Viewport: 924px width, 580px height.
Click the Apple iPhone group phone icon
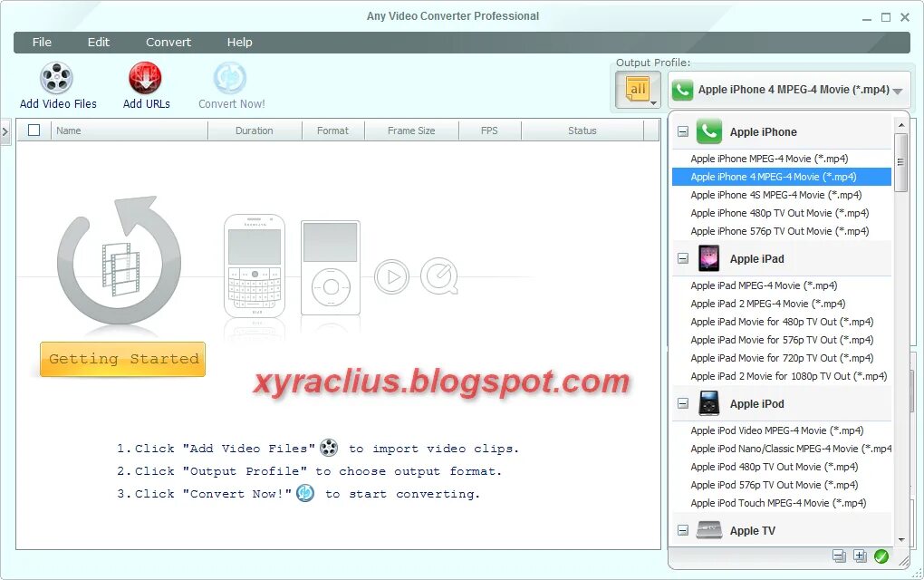click(709, 131)
